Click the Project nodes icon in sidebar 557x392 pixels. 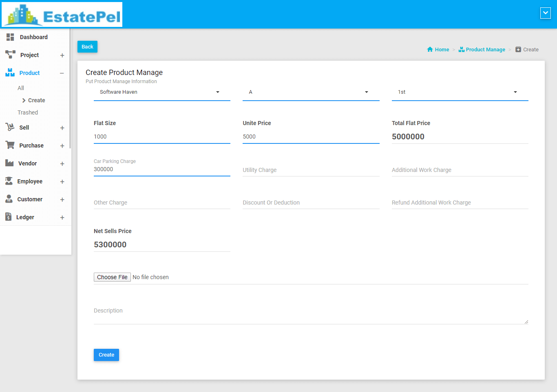[10, 54]
